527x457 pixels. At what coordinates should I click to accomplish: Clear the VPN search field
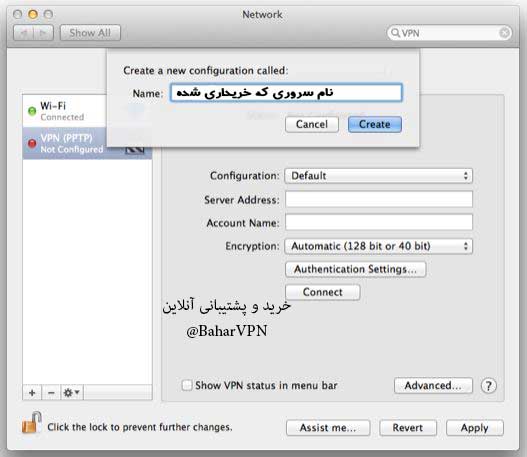pyautogui.click(x=504, y=33)
